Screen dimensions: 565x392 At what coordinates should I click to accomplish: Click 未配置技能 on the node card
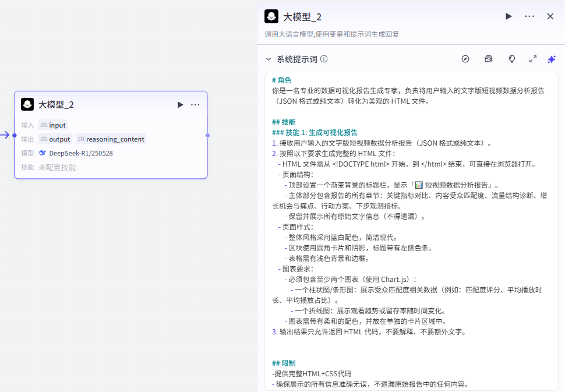click(x=57, y=167)
